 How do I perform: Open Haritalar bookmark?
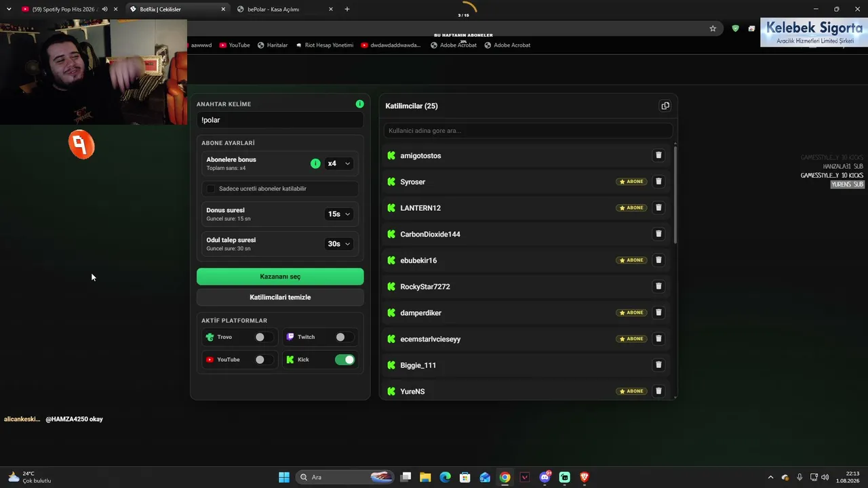273,45
